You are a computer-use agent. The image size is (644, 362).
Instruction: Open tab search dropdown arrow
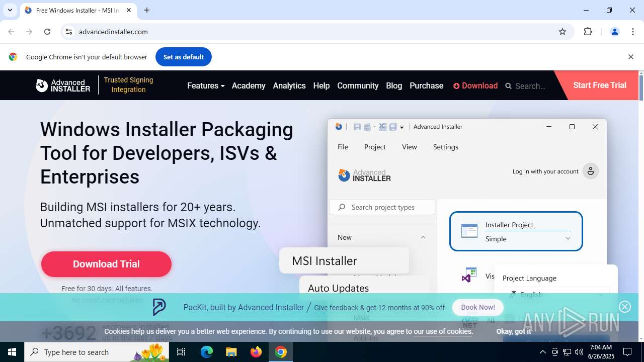tap(10, 10)
